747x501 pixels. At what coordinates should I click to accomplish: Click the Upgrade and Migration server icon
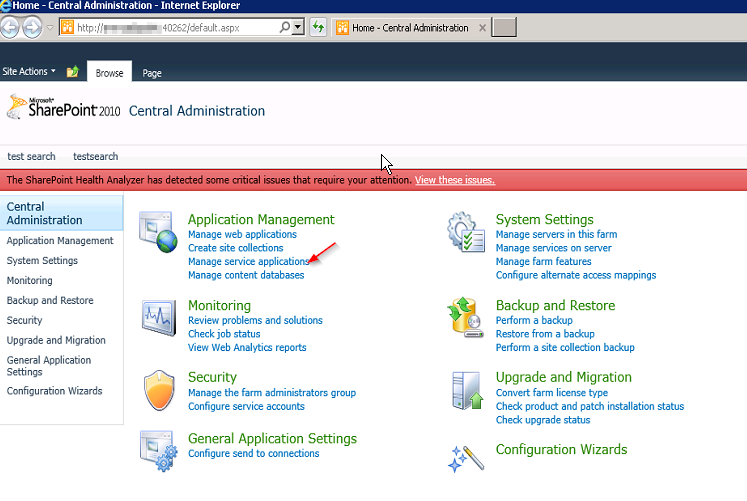point(467,391)
